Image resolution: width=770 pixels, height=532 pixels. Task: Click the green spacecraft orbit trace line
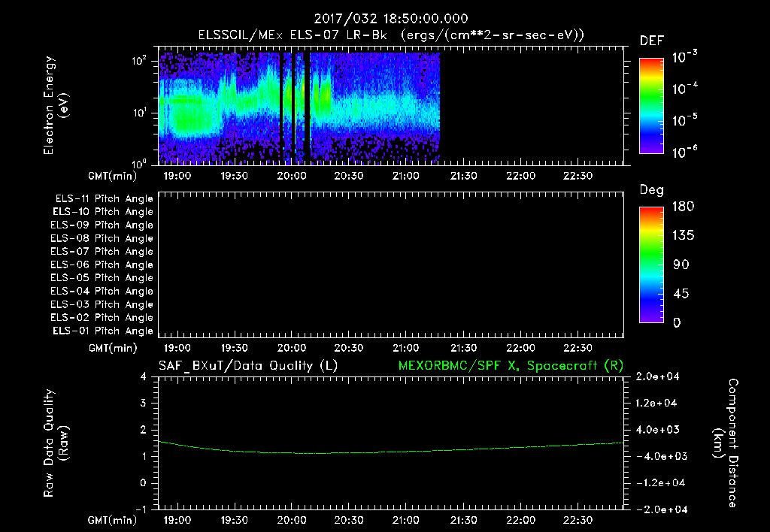click(x=391, y=451)
